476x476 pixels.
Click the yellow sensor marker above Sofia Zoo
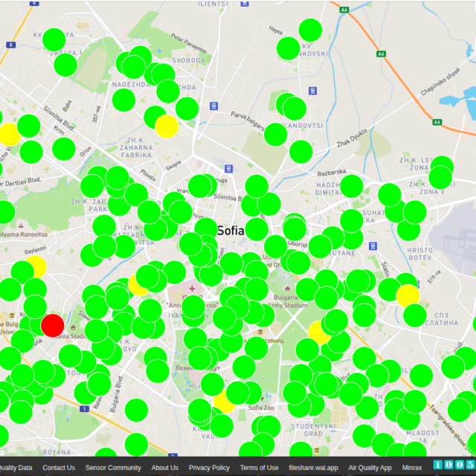click(224, 402)
